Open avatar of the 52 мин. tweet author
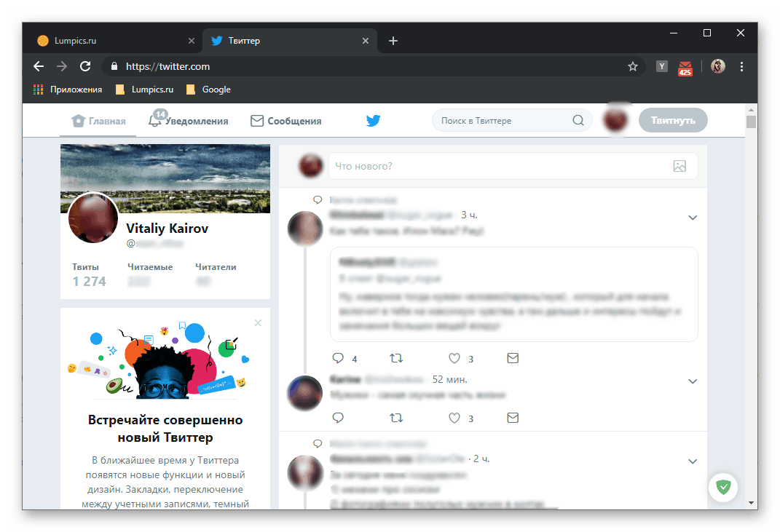This screenshot has height=532, width=780. (x=305, y=393)
